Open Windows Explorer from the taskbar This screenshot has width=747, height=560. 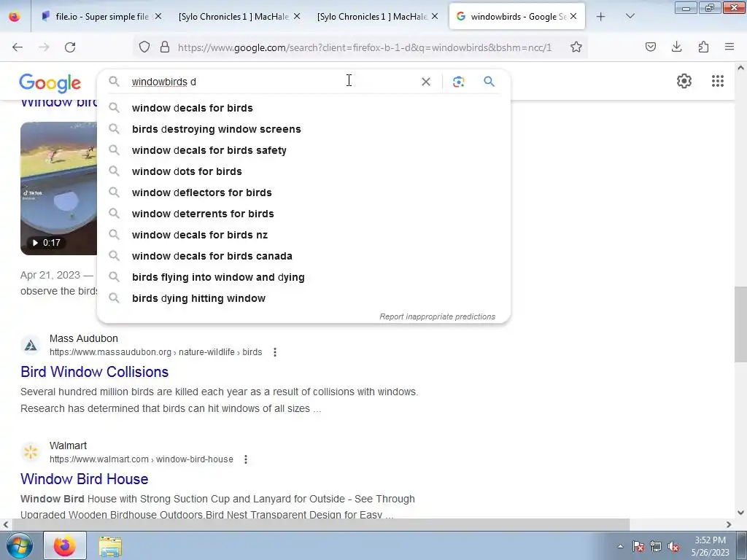(x=110, y=546)
